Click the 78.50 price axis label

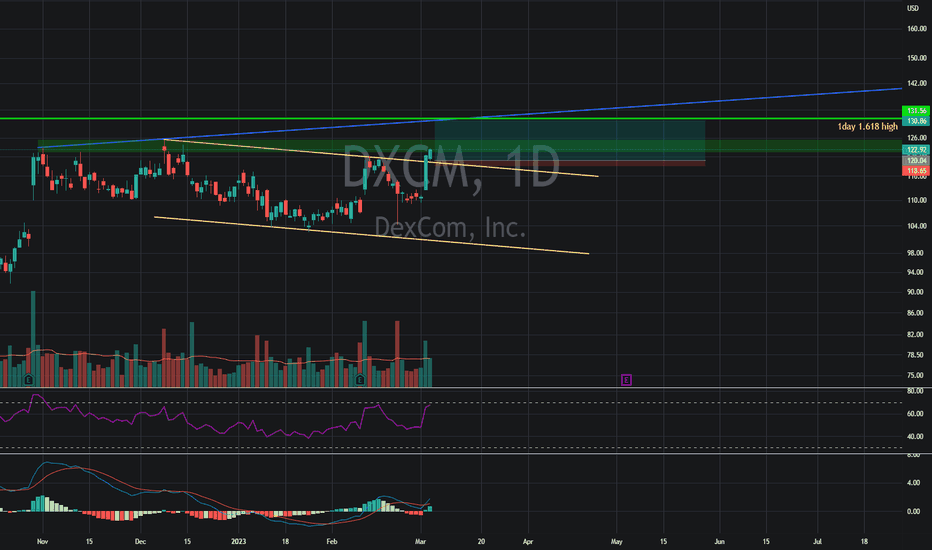tap(917, 355)
